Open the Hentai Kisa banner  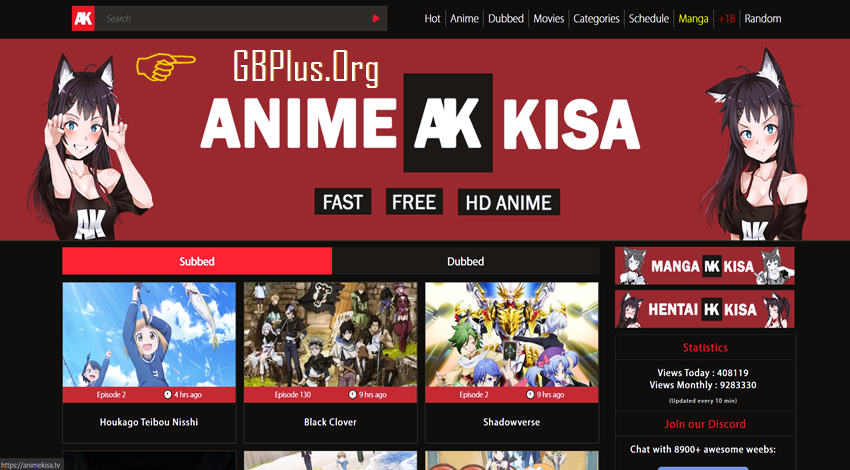click(704, 309)
